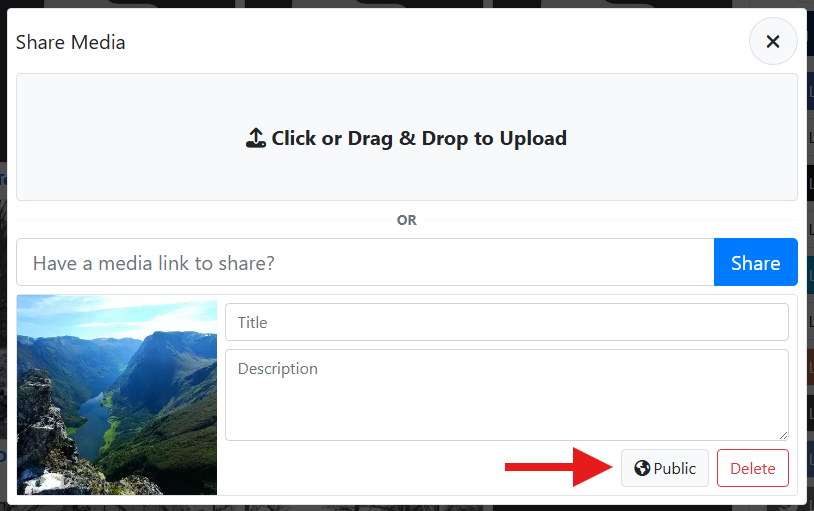Click the Share Media dialog heading
The height and width of the screenshot is (511, 814).
(x=70, y=42)
